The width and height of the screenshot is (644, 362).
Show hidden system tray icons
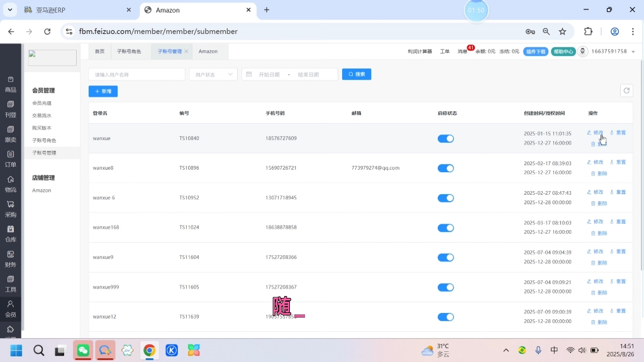506,350
